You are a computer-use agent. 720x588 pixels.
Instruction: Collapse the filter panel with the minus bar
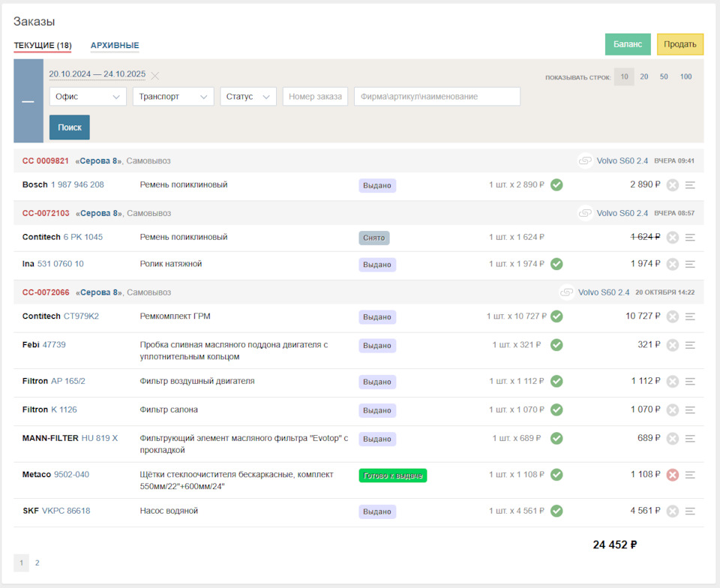point(28,101)
